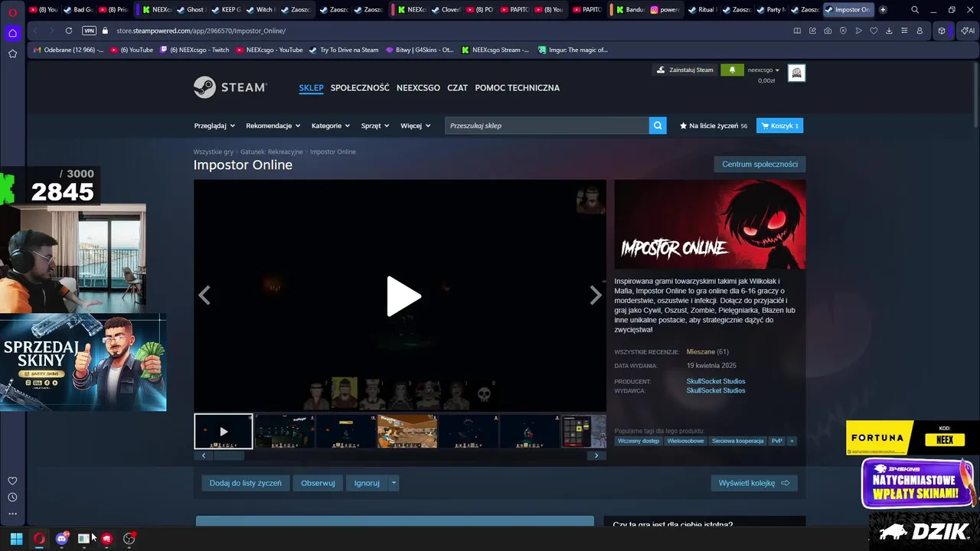Click the browser address bar URL
The height and width of the screenshot is (551, 980).
pos(201,31)
